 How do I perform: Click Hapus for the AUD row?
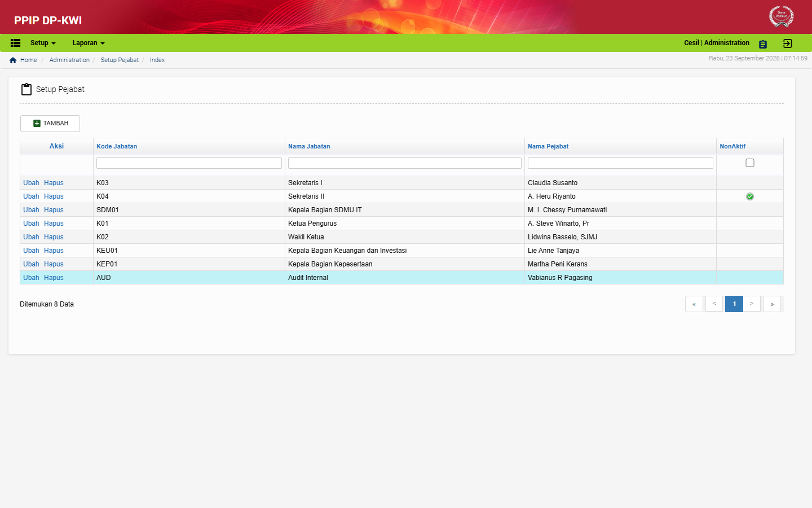[x=54, y=278]
